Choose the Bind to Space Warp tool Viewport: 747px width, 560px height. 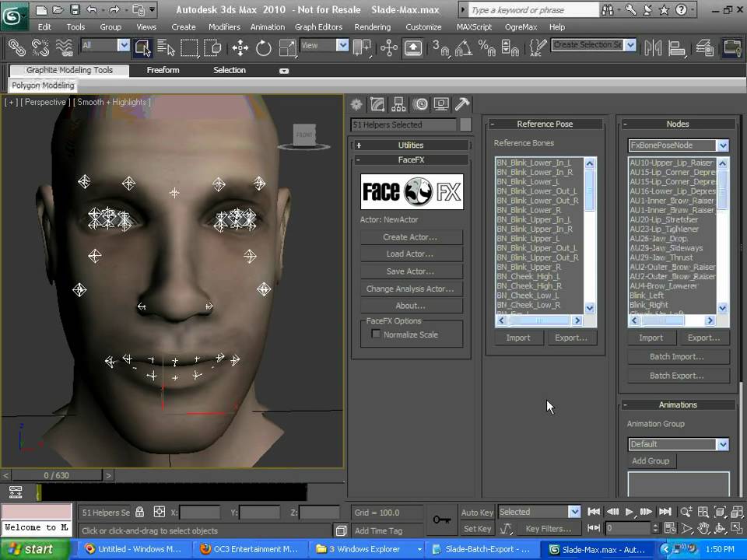tap(65, 47)
